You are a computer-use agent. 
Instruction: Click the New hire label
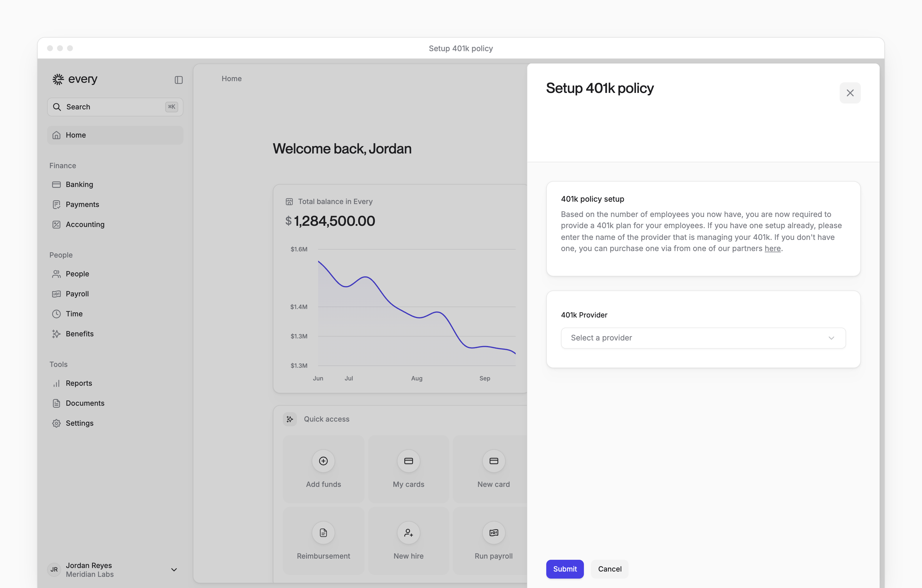pyautogui.click(x=409, y=556)
